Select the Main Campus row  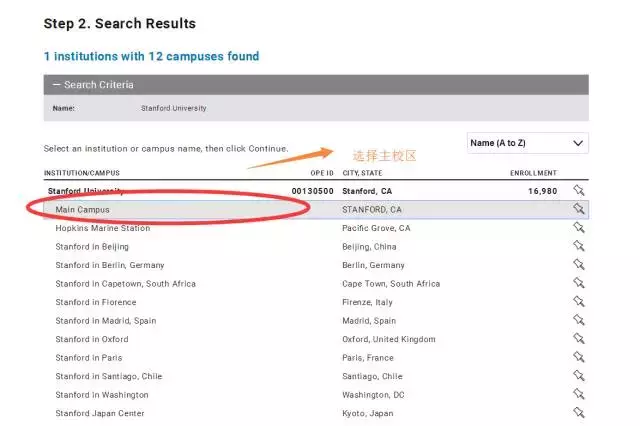coord(83,210)
